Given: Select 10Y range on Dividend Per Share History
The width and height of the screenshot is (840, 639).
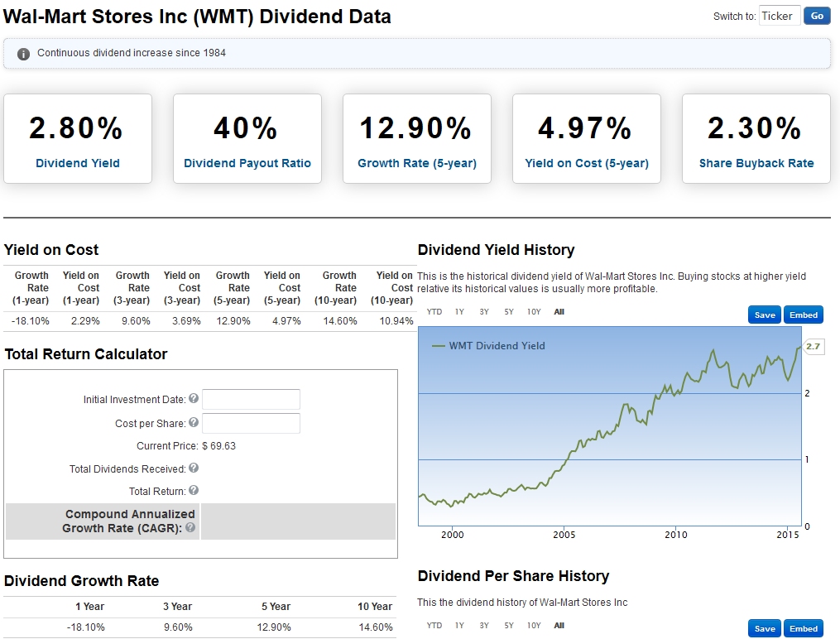Looking at the screenshot, I should 534,626.
